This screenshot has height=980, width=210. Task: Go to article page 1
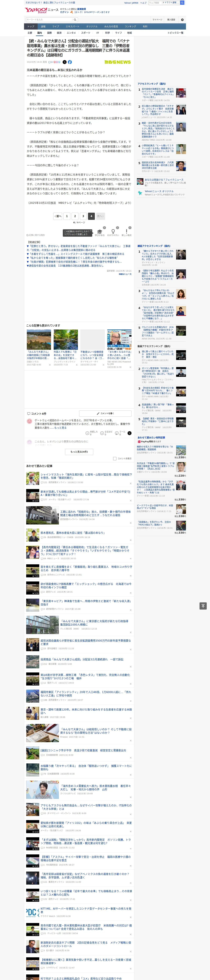pyautogui.click(x=67, y=216)
